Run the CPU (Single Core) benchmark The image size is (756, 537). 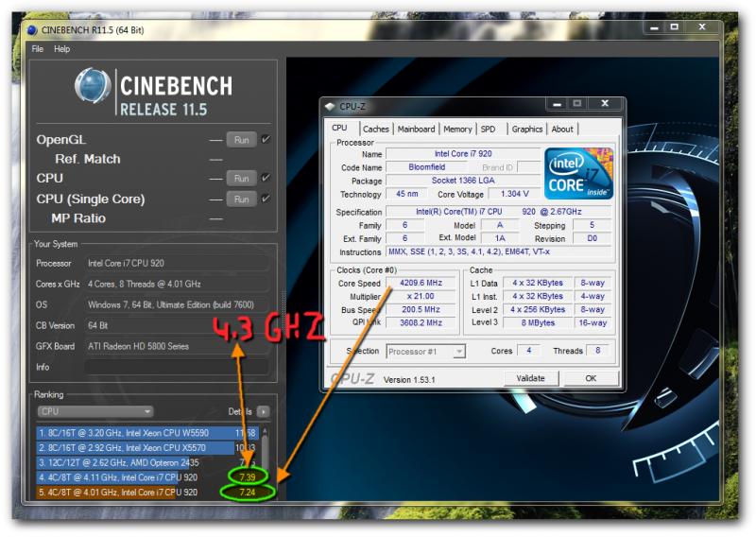coord(242,199)
